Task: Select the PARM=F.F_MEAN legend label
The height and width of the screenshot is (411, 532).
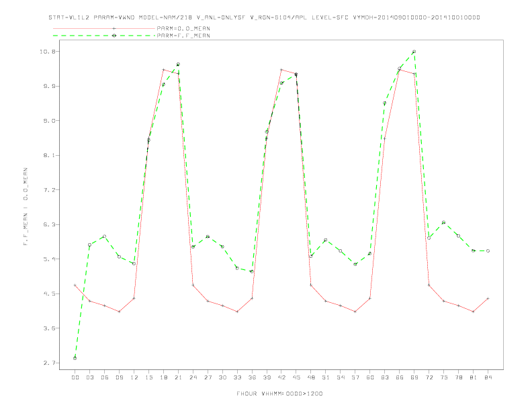Action: pos(183,36)
